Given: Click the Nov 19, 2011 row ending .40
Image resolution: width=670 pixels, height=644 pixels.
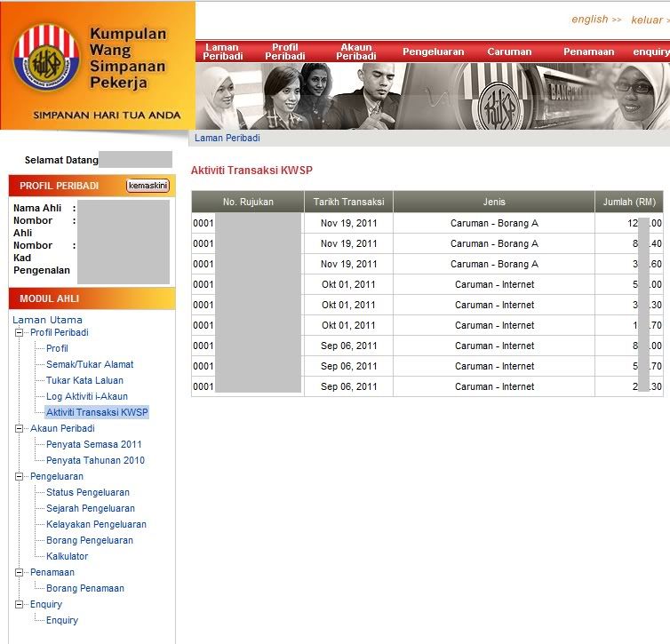Looking at the screenshot, I should click(427, 243).
